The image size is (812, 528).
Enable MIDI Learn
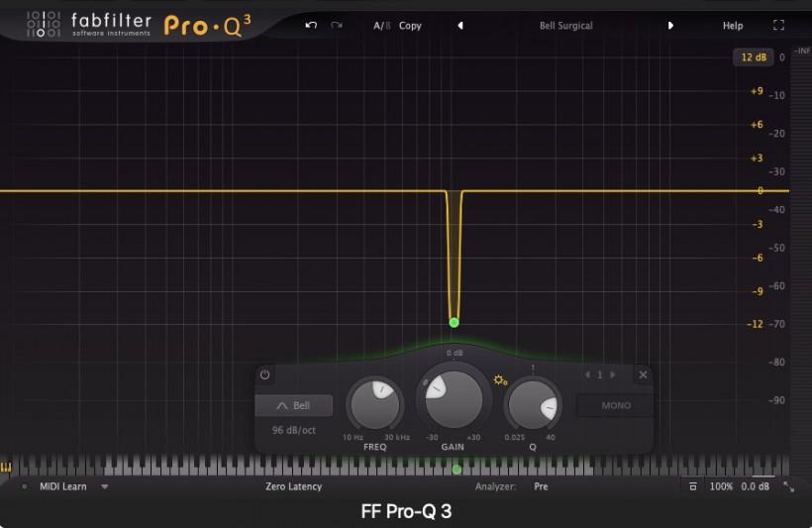(63, 486)
